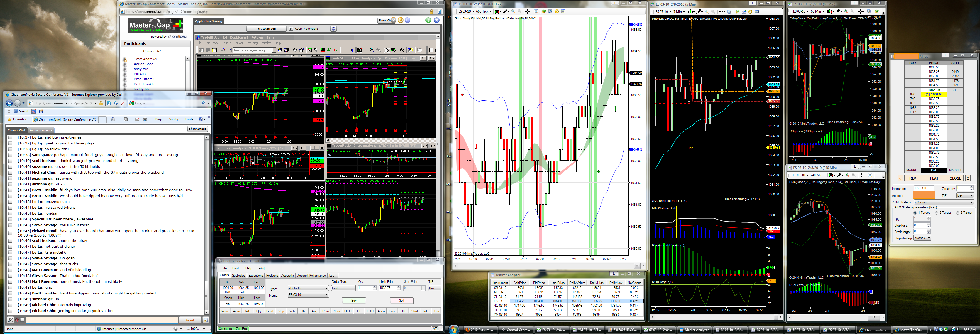Image resolution: width=980 pixels, height=334 pixels.
Task: Check box beside Lg Lg 'and buying extremes' message
Action: click(11, 138)
